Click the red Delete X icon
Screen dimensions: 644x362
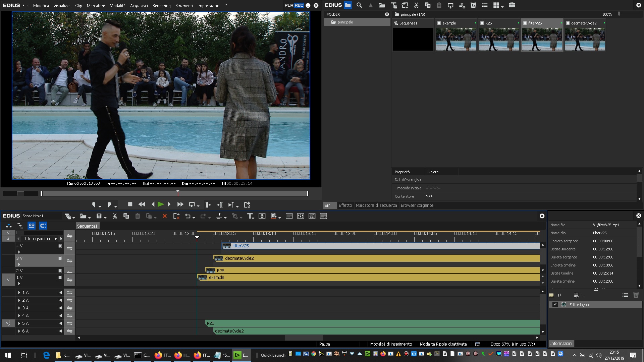pos(164,216)
